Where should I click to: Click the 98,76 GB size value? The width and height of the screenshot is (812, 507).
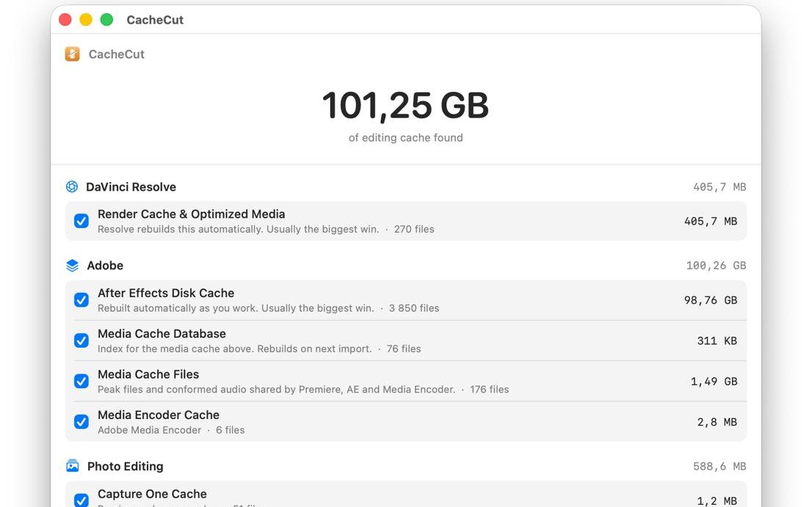pos(711,300)
